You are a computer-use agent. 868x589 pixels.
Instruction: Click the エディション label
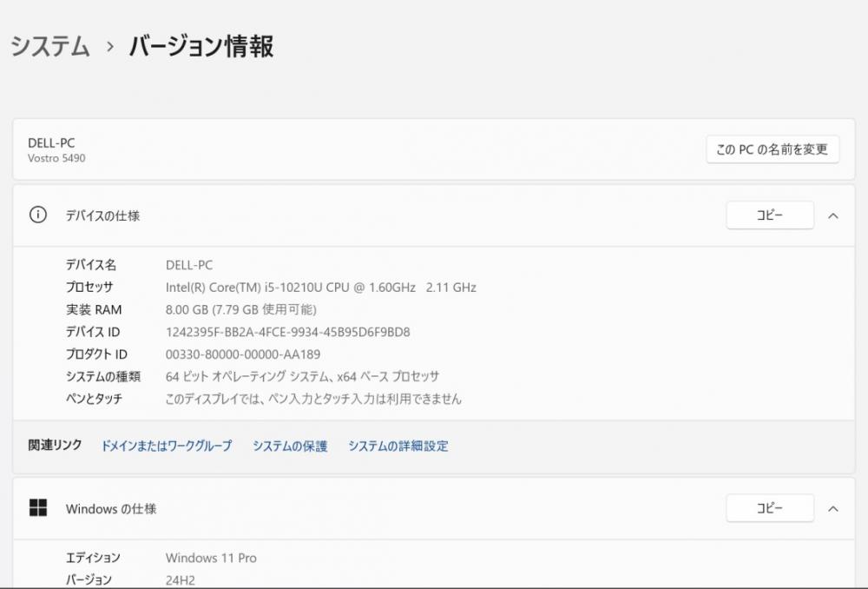93,558
